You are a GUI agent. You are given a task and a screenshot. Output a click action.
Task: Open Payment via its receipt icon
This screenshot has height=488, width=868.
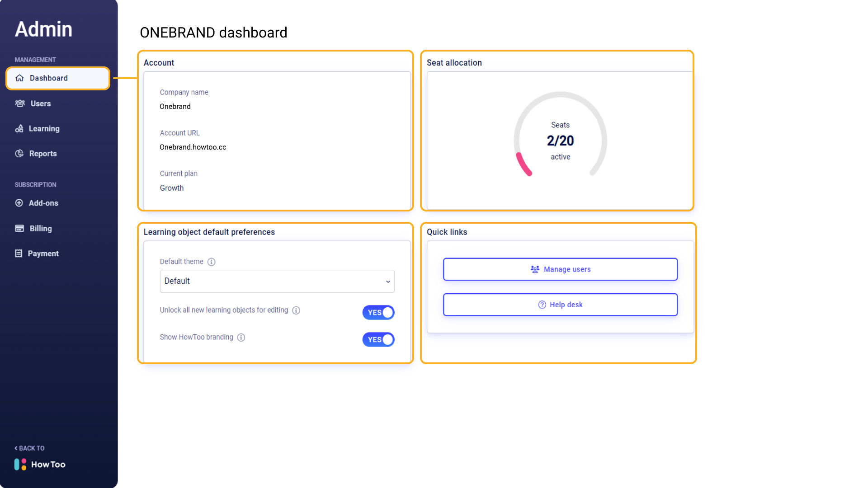(19, 253)
